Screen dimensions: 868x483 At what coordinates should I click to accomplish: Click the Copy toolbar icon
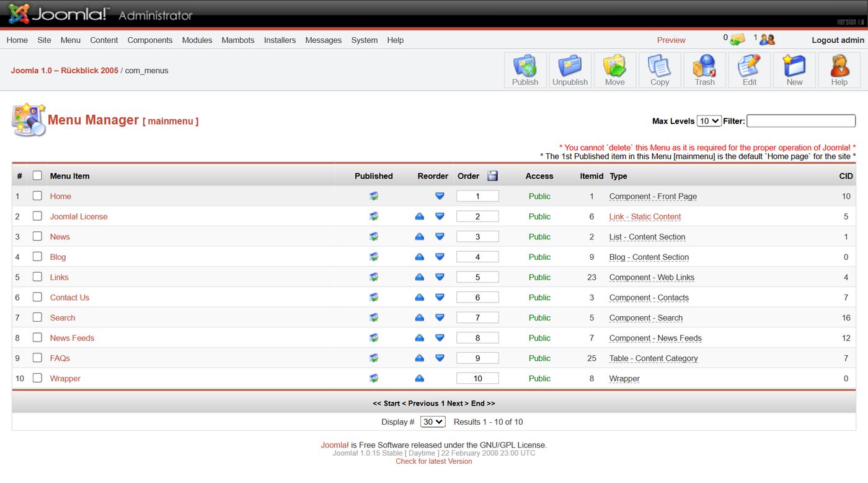[660, 70]
